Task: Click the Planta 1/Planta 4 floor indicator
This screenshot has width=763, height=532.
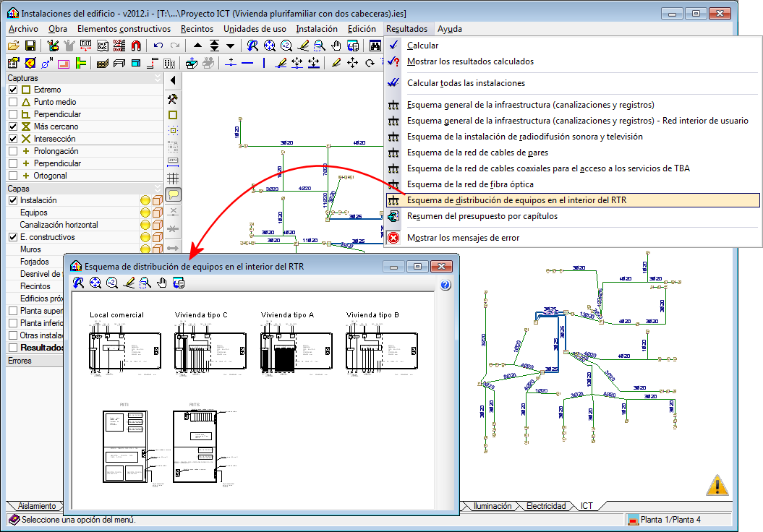Action: pyautogui.click(x=670, y=520)
